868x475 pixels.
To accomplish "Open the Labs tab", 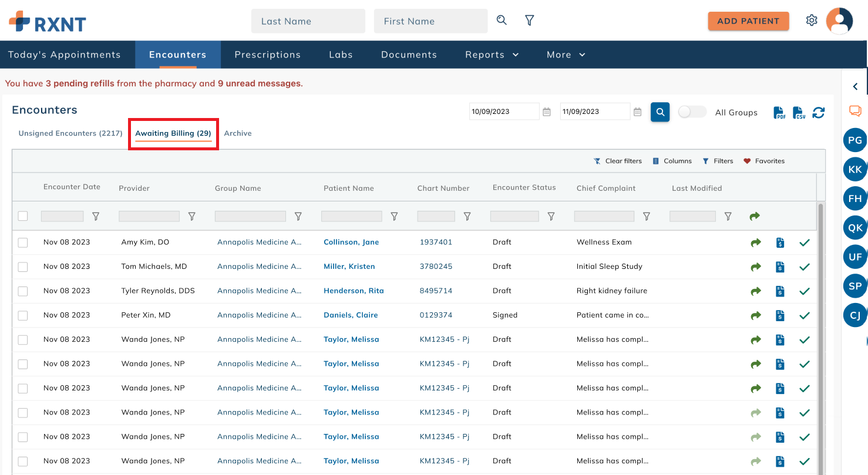I will coord(341,55).
